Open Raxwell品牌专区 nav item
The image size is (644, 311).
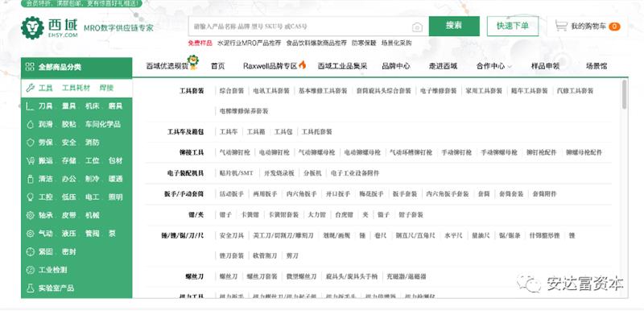(270, 66)
